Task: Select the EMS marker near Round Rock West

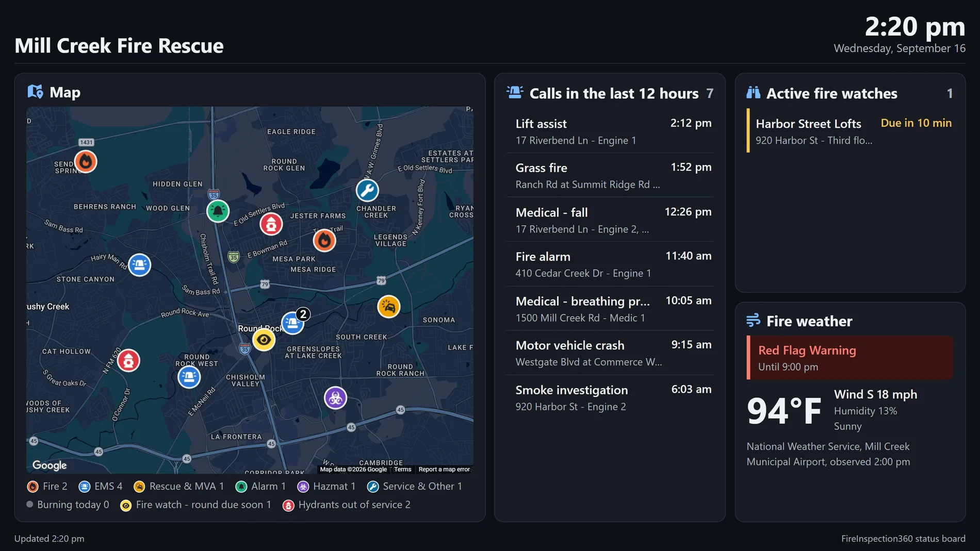Action: tap(189, 377)
